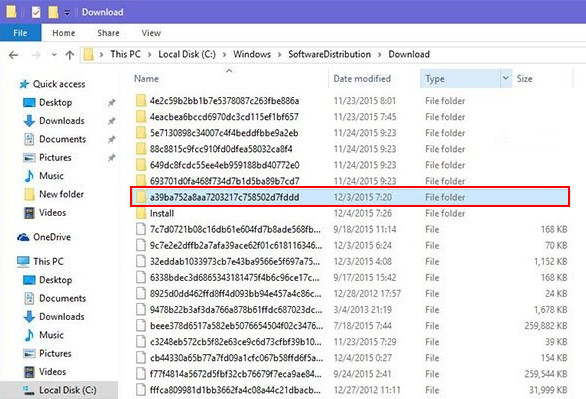Expand the chevron after Windows breadcrumb
Image resolution: width=586 pixels, height=399 pixels.
[279, 55]
